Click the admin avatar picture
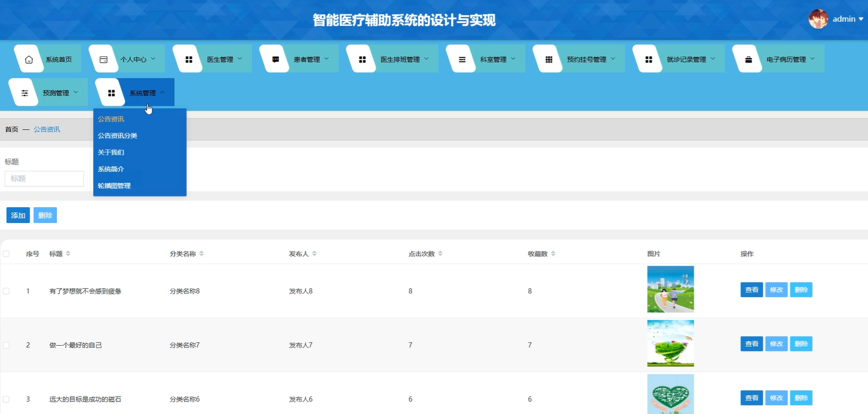Image resolution: width=868 pixels, height=414 pixels. 818,19
